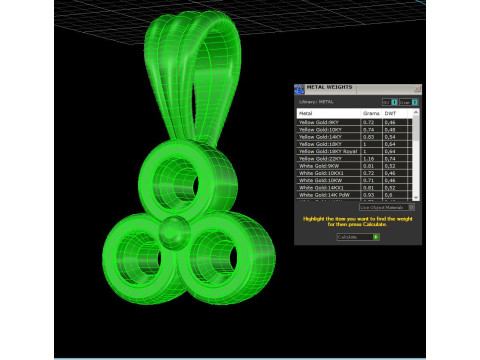Click the green arrow next to Calculate
This screenshot has width=480, height=360.
click(376, 237)
